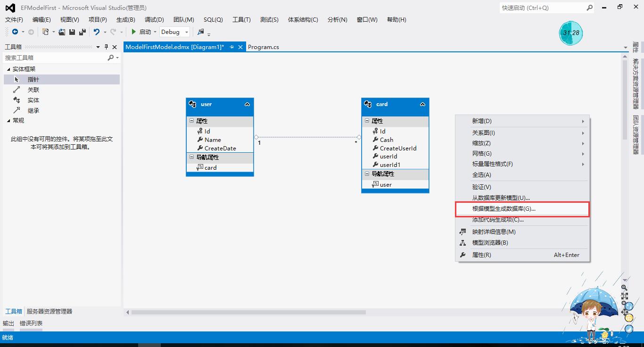The height and width of the screenshot is (347, 644).
Task: Open the undo history dropdown arrow
Action: [105, 32]
